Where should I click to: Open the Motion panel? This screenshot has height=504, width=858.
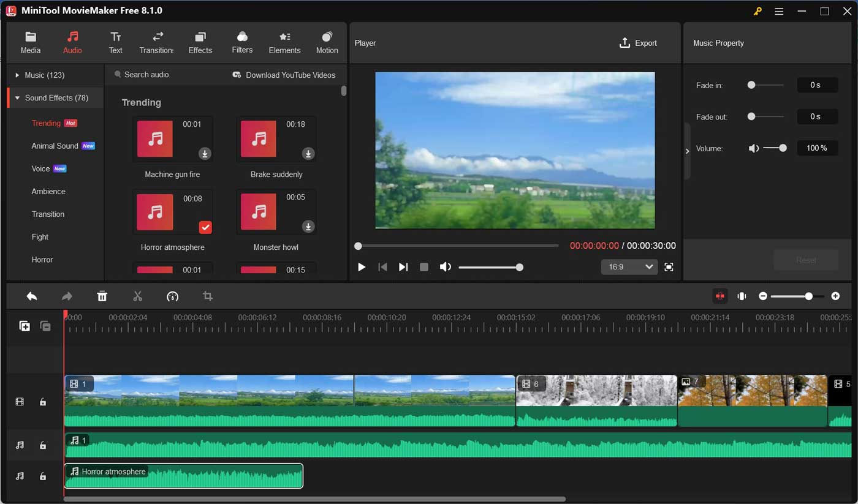click(327, 42)
